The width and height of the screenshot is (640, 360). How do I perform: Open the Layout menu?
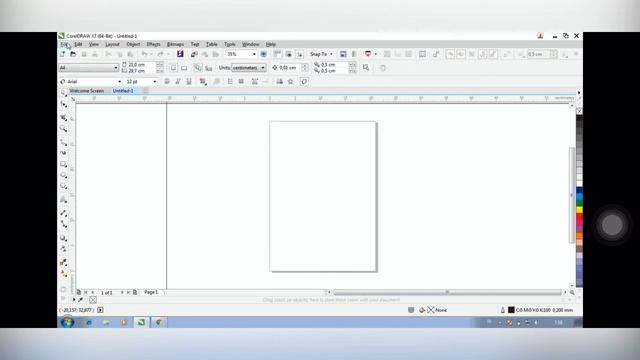[x=112, y=44]
